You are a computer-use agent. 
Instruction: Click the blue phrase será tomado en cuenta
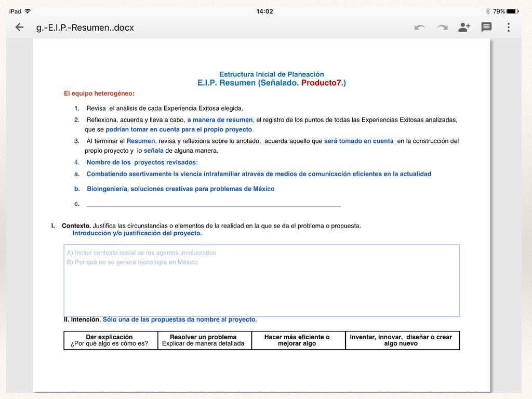click(x=358, y=141)
